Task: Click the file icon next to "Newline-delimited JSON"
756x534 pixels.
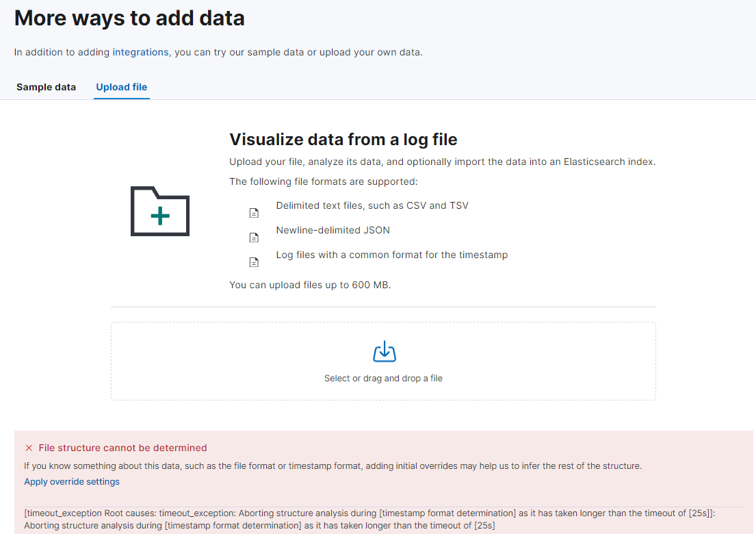Action: click(x=254, y=237)
